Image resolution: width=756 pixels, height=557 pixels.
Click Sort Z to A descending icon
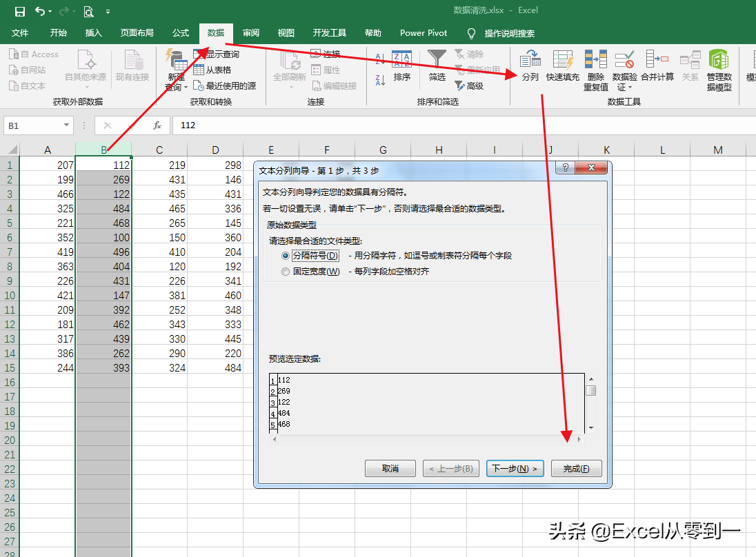pyautogui.click(x=380, y=80)
